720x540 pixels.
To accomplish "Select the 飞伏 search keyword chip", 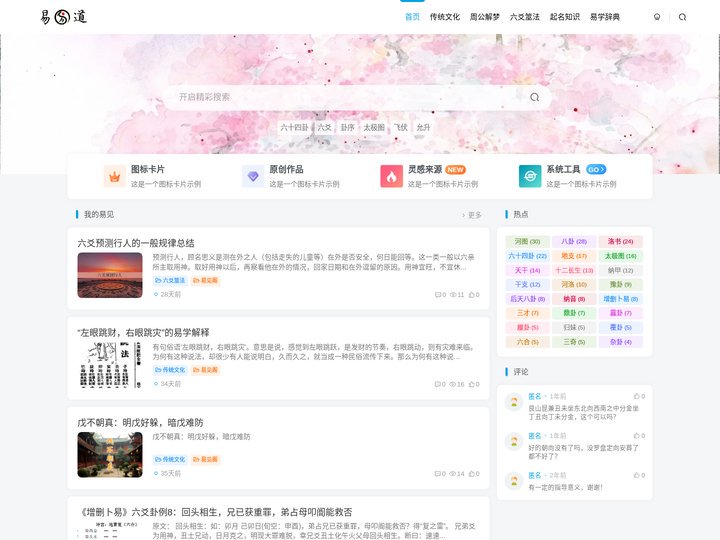I will [x=400, y=127].
